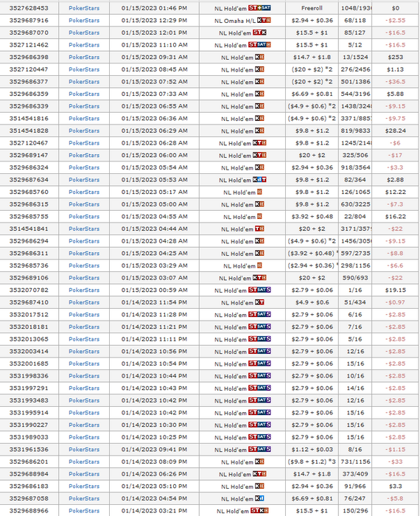This screenshot has width=420, height=516.
Task: Click the 13/1524 position cell
Action: (x=355, y=57)
